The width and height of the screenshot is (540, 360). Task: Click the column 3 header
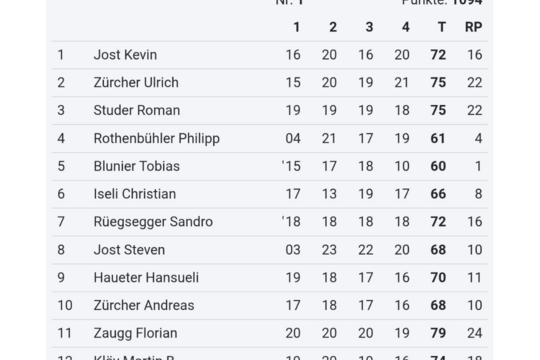(369, 27)
